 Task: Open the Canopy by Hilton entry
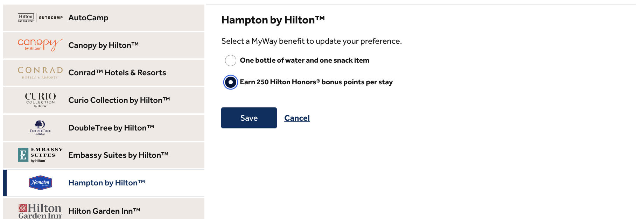pyautogui.click(x=104, y=45)
